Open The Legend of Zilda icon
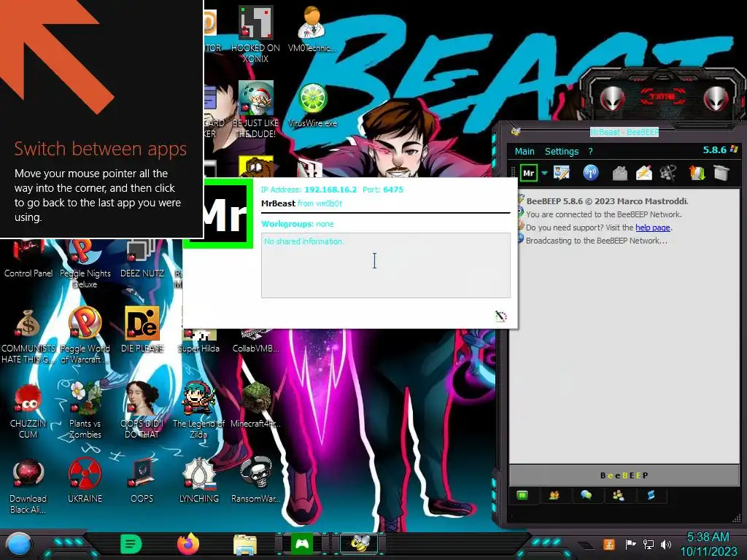Viewport: 747px width, 560px height. [198, 411]
